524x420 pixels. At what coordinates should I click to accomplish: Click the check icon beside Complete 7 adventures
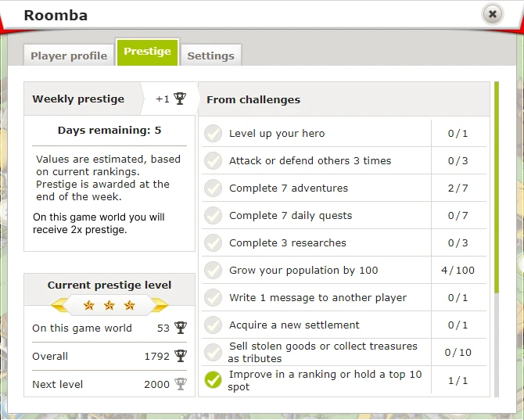tap(213, 188)
